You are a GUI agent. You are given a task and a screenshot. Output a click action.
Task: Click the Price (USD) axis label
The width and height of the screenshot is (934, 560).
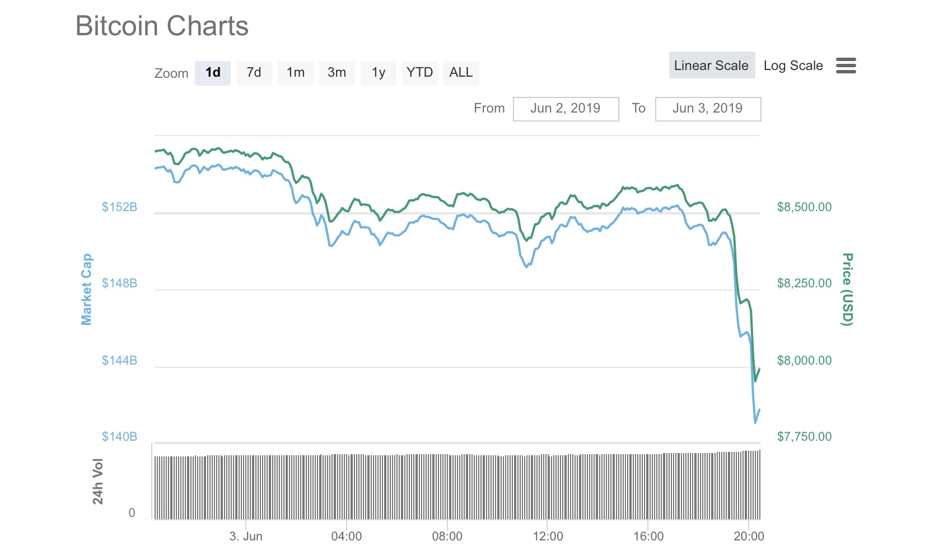(848, 289)
